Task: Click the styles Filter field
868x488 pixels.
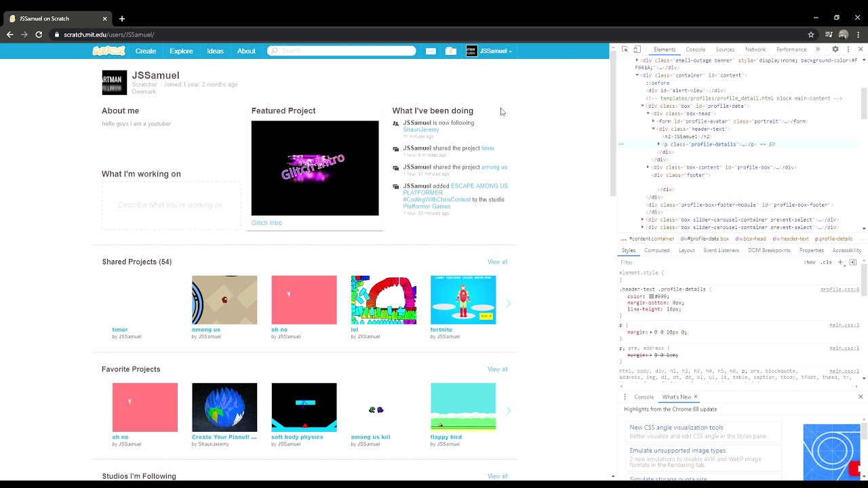Action: 709,262
